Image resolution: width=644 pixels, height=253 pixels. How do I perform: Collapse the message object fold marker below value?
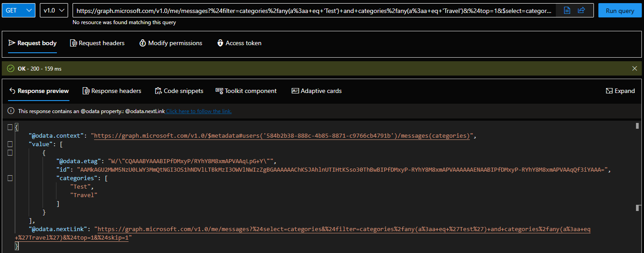tap(10, 153)
